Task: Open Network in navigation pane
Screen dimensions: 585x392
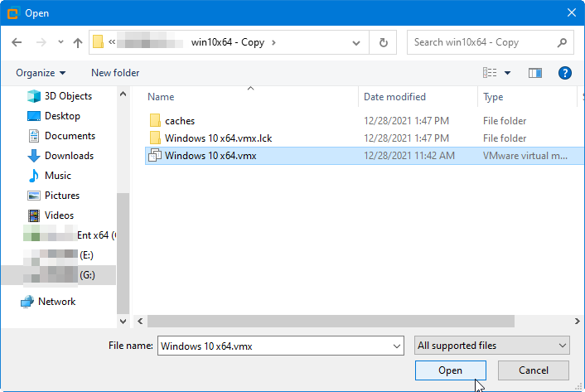Action: 56,302
